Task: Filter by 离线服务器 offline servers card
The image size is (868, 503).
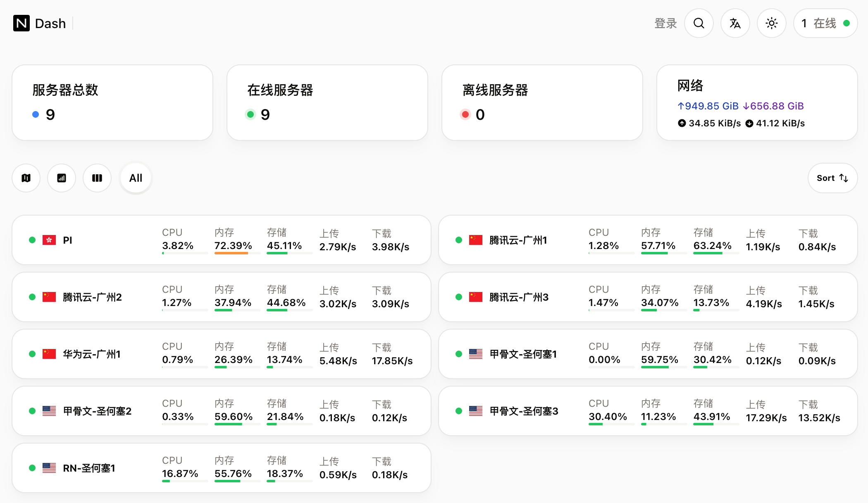Action: click(x=542, y=102)
